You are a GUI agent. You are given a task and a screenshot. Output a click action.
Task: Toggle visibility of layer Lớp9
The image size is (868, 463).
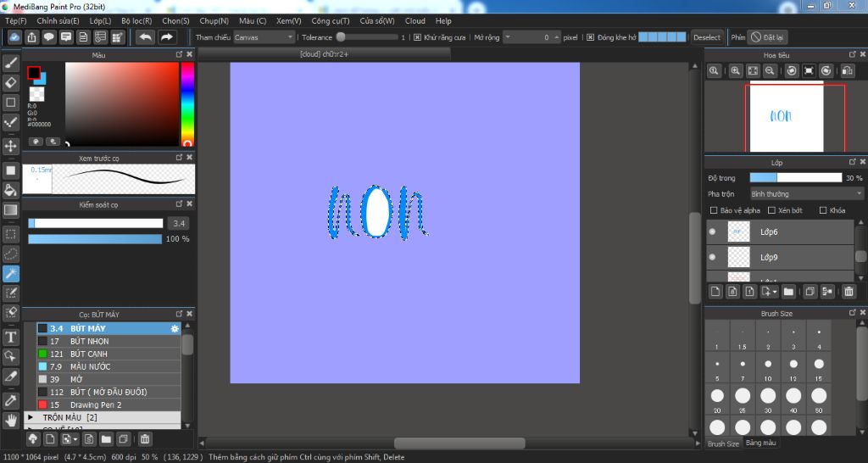coord(712,257)
